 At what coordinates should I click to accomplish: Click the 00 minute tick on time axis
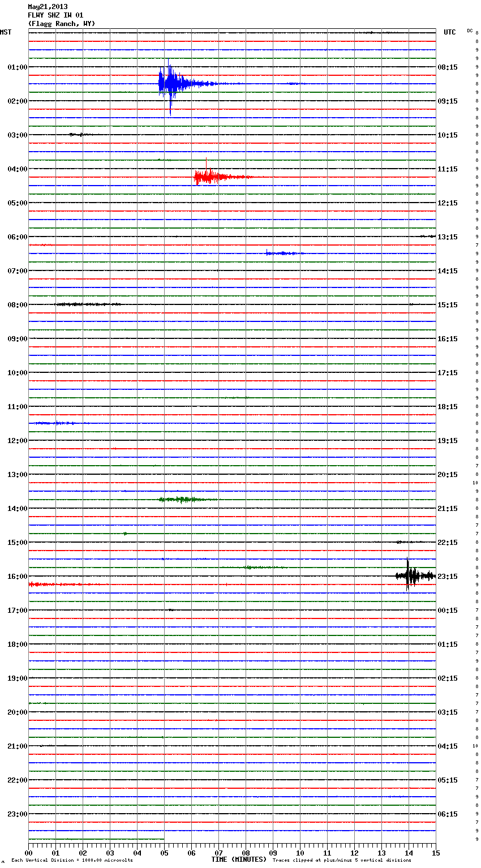[x=28, y=853]
